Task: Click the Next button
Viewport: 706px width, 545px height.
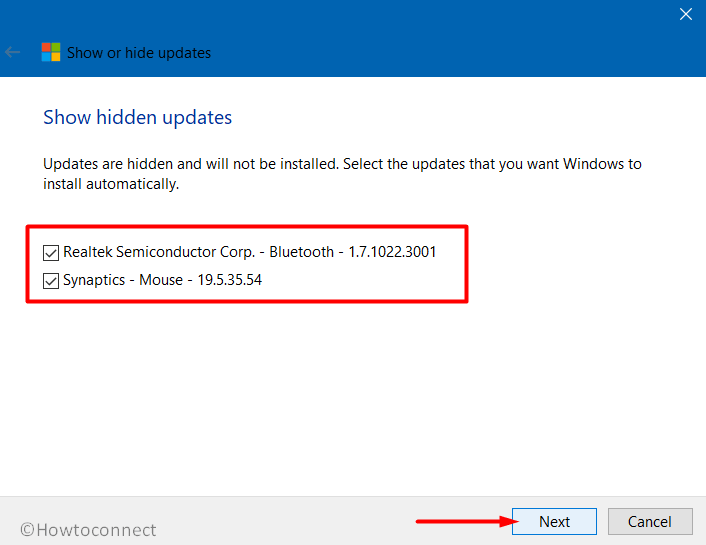Action: click(x=554, y=522)
